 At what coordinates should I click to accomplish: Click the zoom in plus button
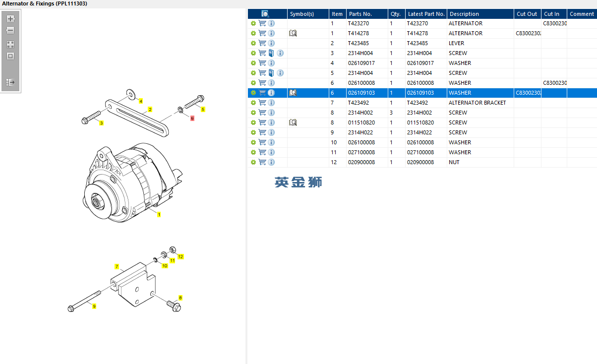[10, 19]
